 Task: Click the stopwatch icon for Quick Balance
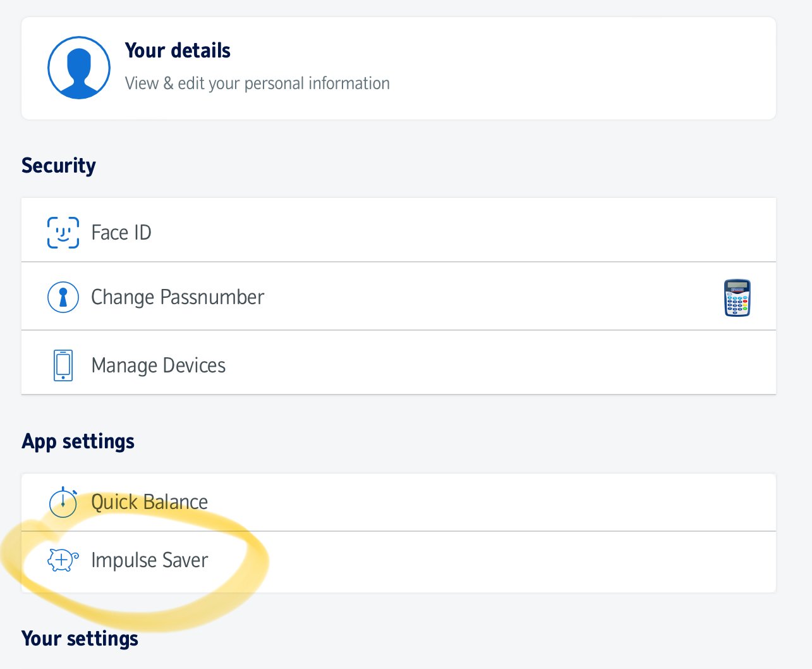[x=63, y=503]
